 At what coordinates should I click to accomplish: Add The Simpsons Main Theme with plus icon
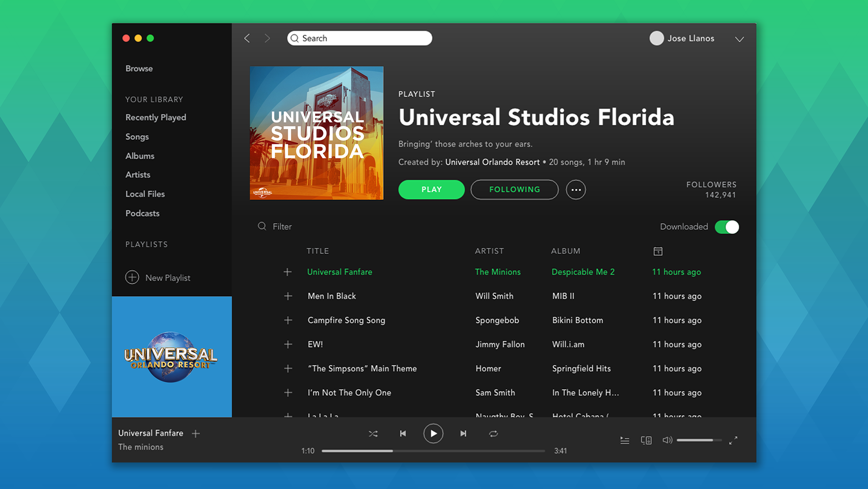(288, 368)
